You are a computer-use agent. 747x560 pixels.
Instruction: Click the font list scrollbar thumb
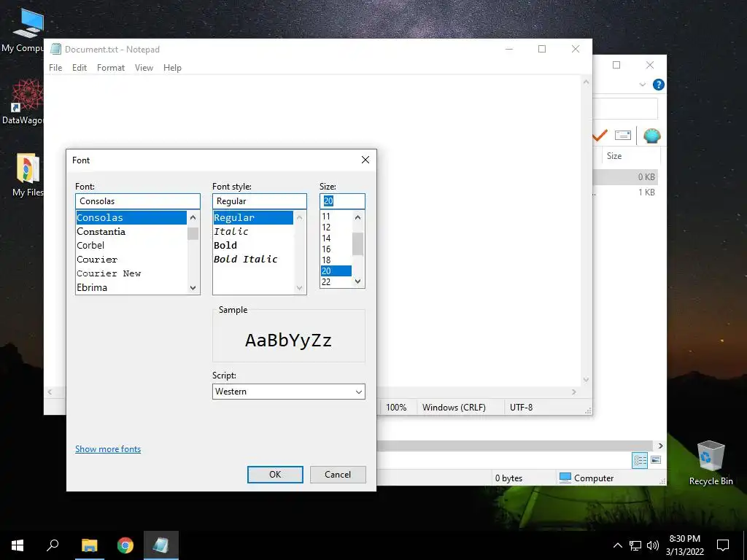[193, 233]
